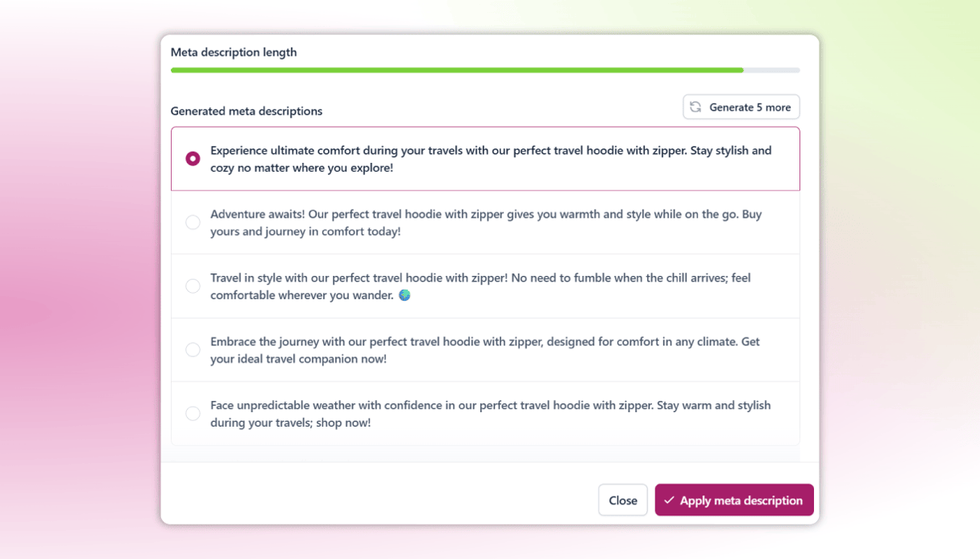The image size is (980, 559).
Task: Close the meta description dialog
Action: point(623,500)
